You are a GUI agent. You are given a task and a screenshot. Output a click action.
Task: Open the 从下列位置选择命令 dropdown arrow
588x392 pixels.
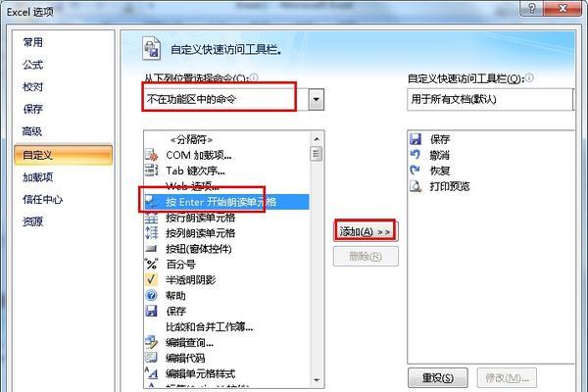pos(317,99)
